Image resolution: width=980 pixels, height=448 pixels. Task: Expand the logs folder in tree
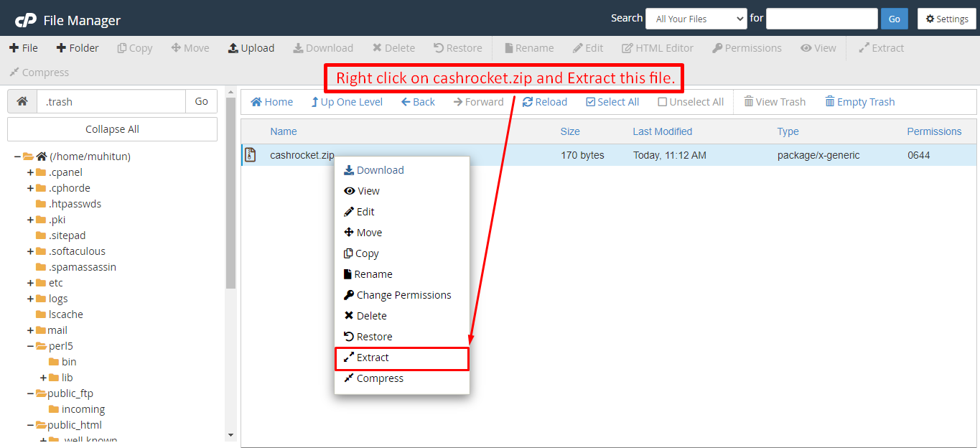pyautogui.click(x=30, y=299)
